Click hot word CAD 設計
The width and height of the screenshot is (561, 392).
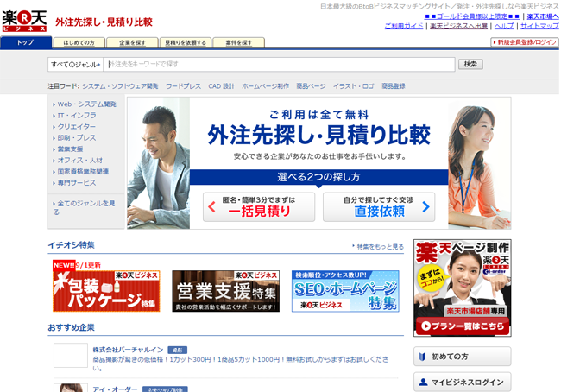pos(221,86)
